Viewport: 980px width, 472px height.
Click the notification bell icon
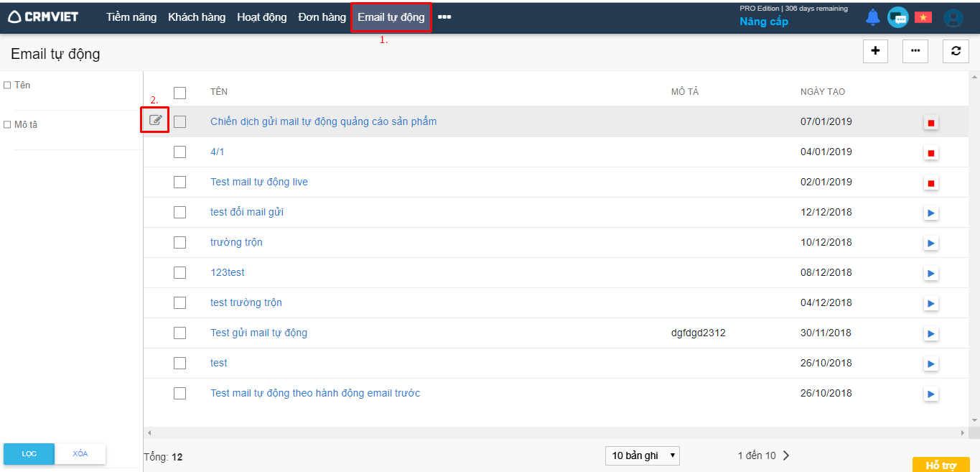point(872,18)
